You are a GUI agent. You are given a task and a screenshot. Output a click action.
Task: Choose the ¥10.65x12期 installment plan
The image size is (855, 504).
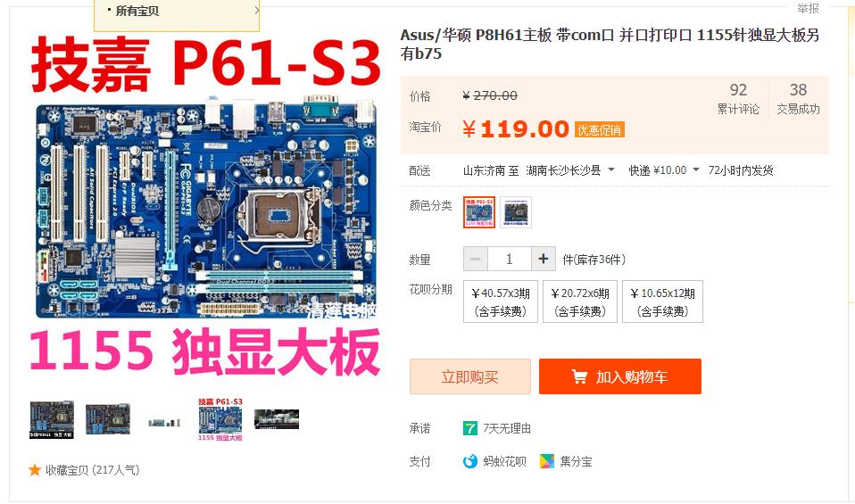[x=662, y=302]
